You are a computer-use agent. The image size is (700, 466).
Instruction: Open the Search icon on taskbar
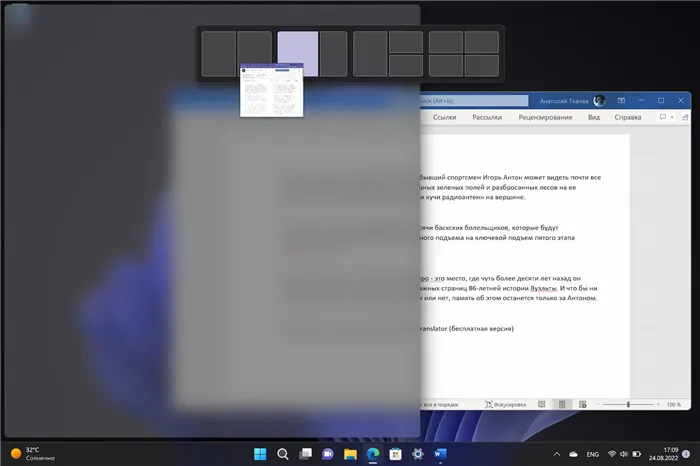tap(283, 454)
